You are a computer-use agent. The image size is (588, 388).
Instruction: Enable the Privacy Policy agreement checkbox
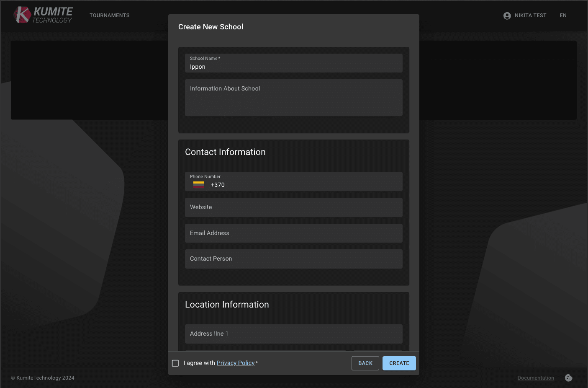[175, 363]
